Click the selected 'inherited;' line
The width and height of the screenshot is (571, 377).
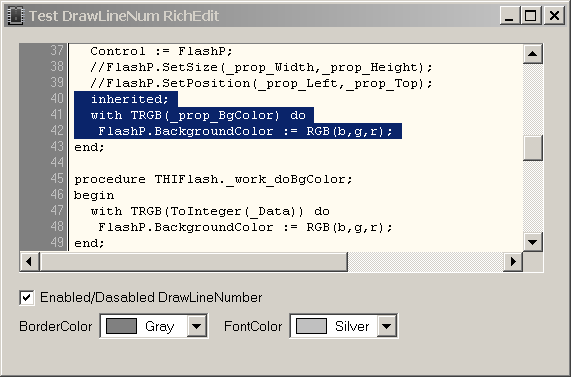pyautogui.click(x=130, y=99)
